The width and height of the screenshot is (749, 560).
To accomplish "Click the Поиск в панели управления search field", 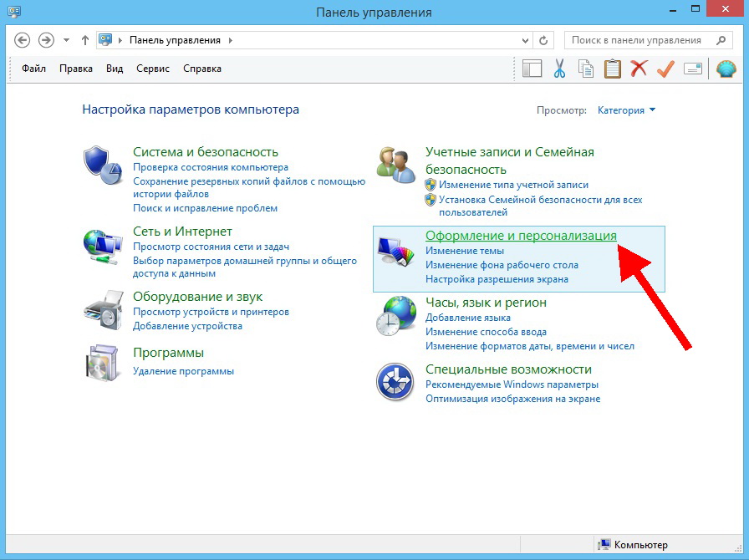I will (x=640, y=40).
